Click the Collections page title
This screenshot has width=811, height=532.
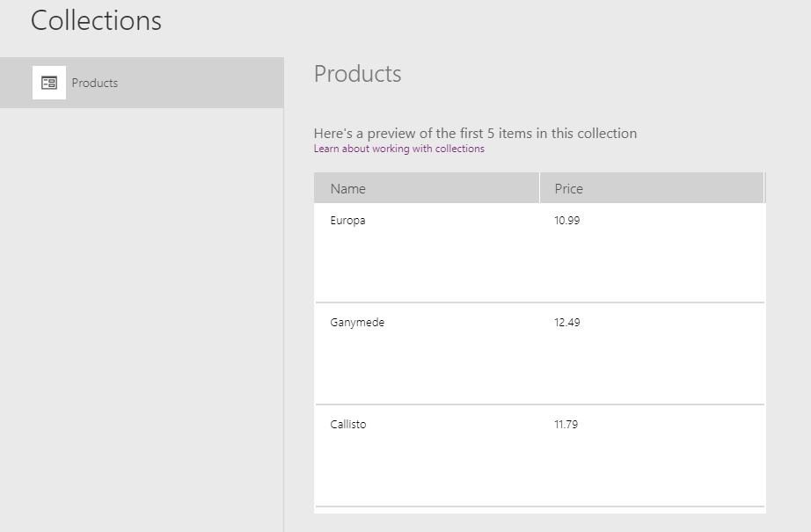96,21
